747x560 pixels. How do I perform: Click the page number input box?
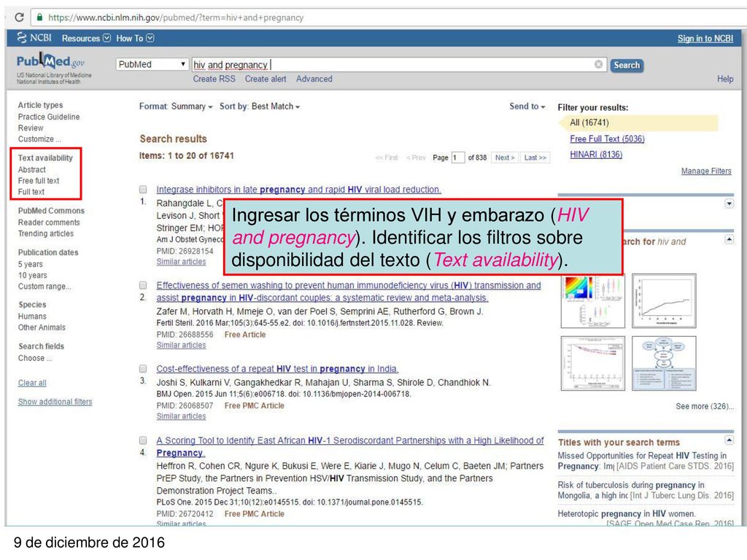(458, 157)
